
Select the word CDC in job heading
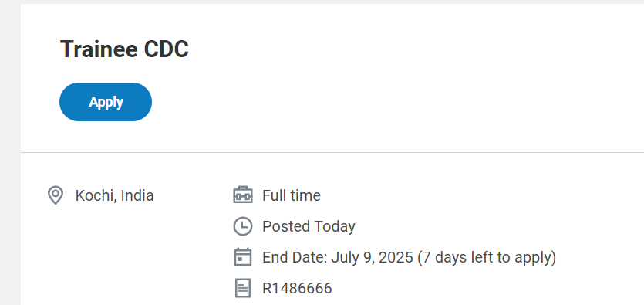tap(166, 49)
